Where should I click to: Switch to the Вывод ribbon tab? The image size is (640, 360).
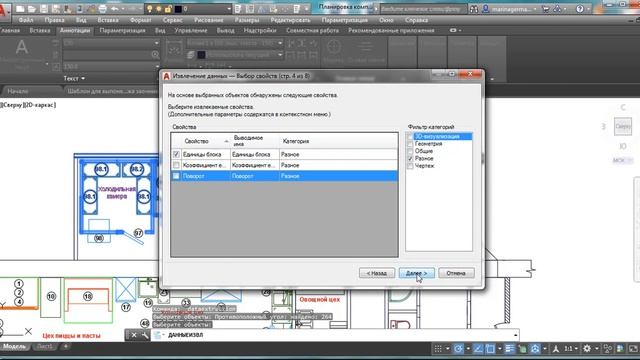(x=225, y=30)
